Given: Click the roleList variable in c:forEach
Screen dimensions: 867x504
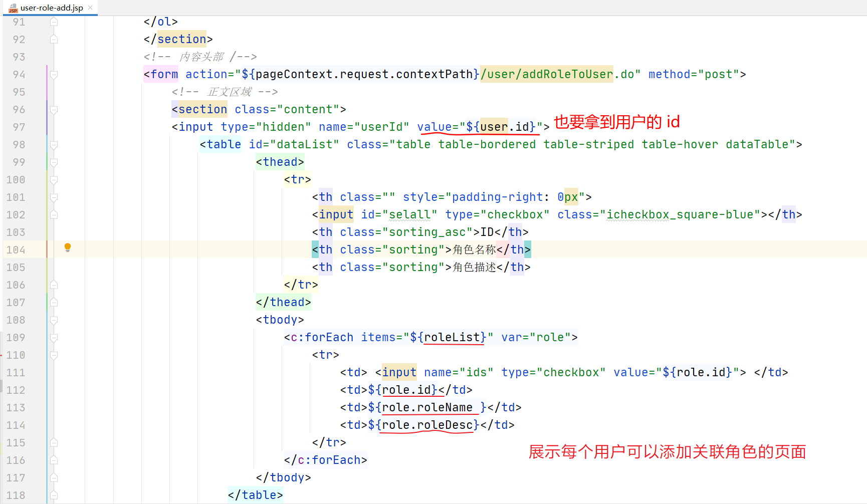Looking at the screenshot, I should (x=452, y=337).
